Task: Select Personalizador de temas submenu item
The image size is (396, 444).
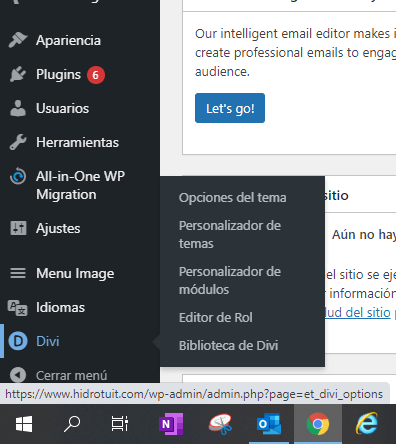Action: click(x=230, y=235)
